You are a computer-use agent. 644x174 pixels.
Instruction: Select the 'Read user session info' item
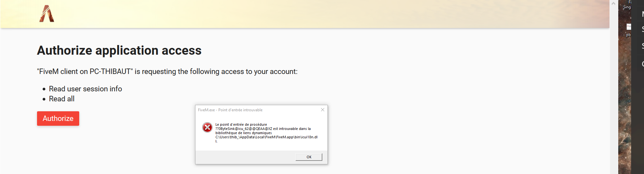click(x=85, y=89)
